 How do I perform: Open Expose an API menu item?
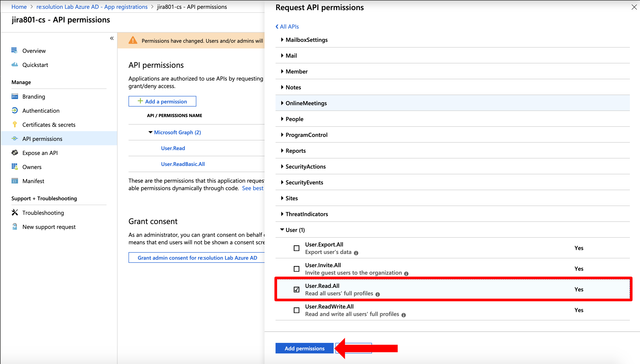point(40,153)
